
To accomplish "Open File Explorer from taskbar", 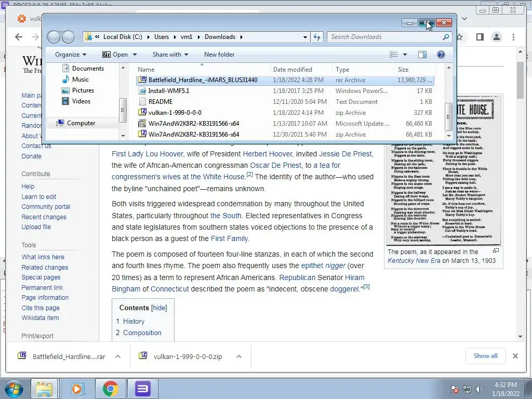I will (x=44, y=389).
